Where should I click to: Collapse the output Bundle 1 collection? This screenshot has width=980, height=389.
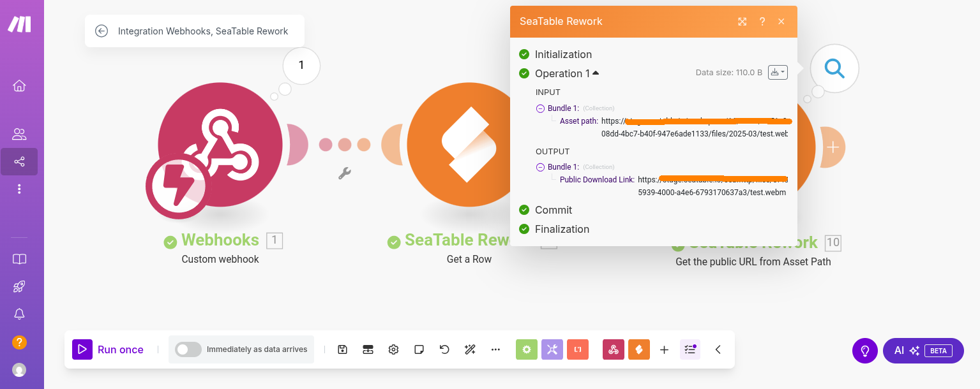click(x=540, y=167)
